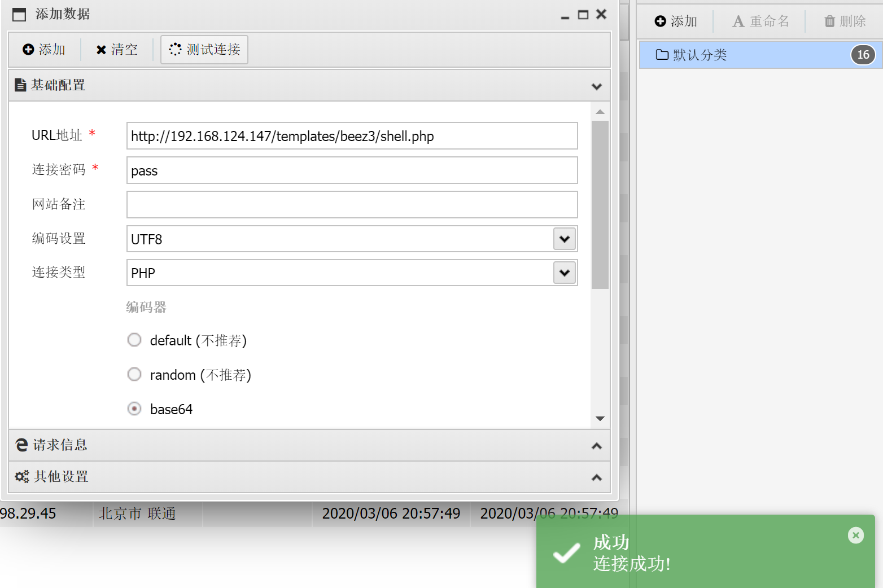
Task: Expand the 请求信息 section chevron
Action: [x=596, y=446]
